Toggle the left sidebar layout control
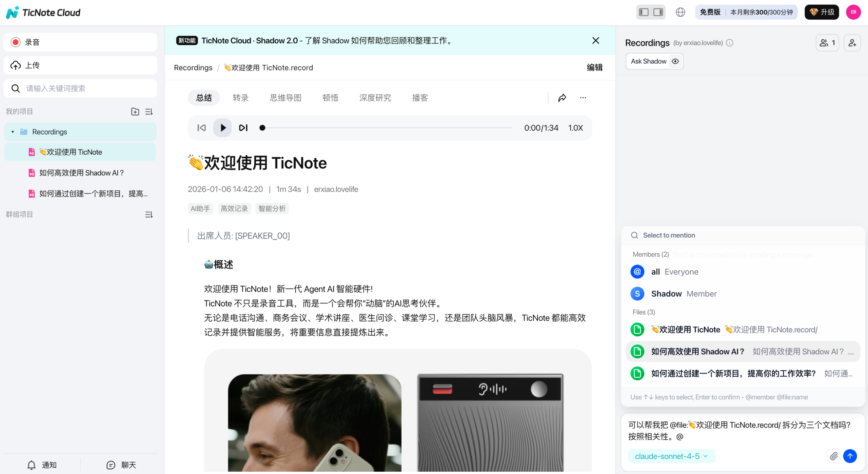Image resolution: width=868 pixels, height=474 pixels. click(x=643, y=12)
